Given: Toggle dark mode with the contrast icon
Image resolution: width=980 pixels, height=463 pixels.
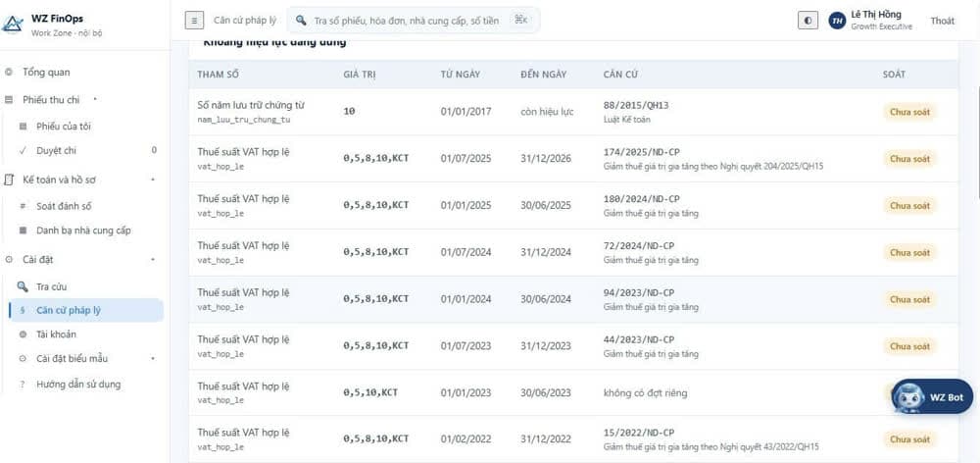Looking at the screenshot, I should pos(808,21).
